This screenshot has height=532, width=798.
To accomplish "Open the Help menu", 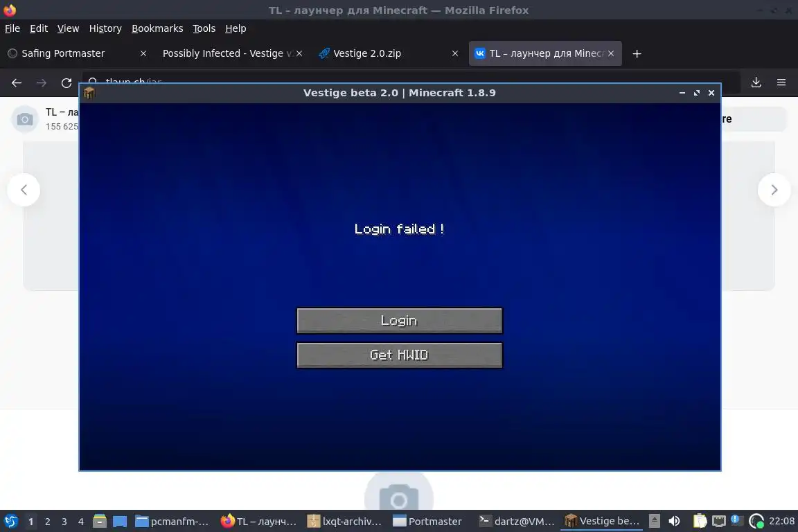I will pos(236,28).
